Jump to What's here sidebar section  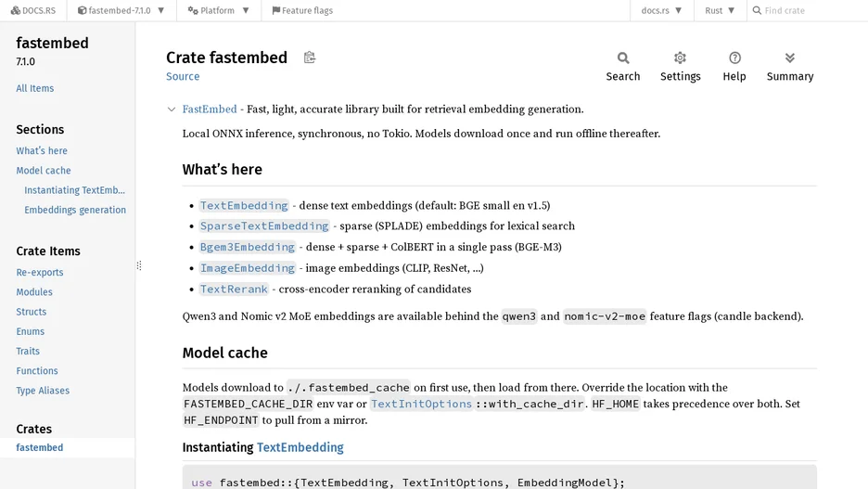[x=42, y=150]
